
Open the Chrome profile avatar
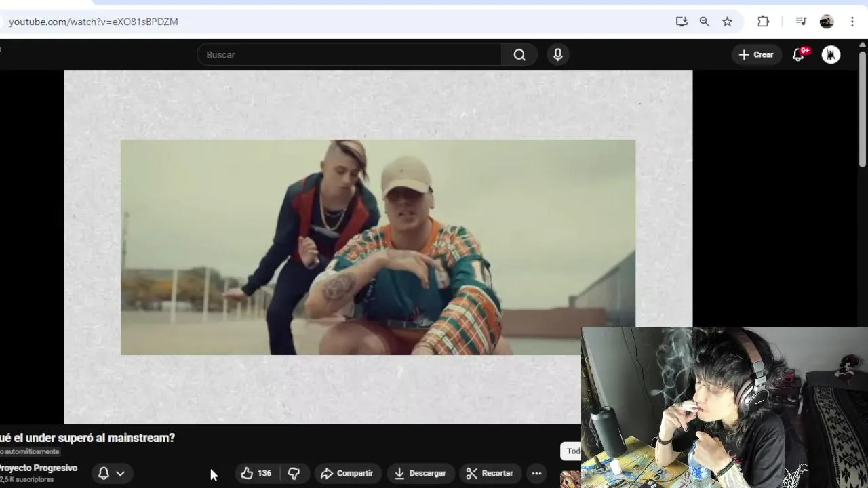point(827,22)
